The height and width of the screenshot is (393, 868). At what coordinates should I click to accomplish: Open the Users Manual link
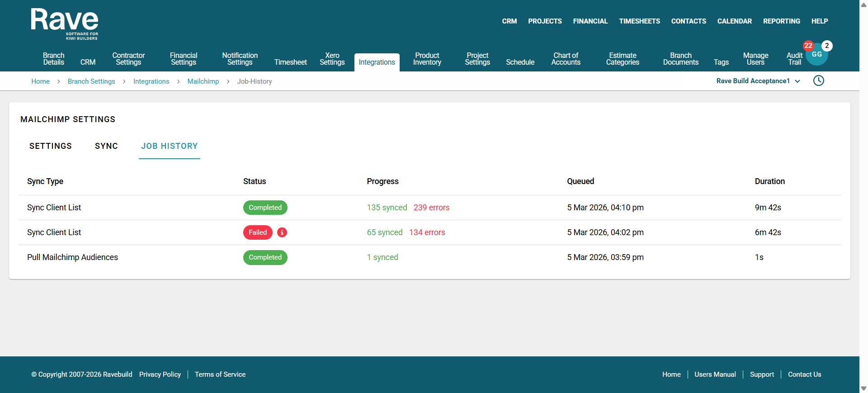pyautogui.click(x=715, y=374)
